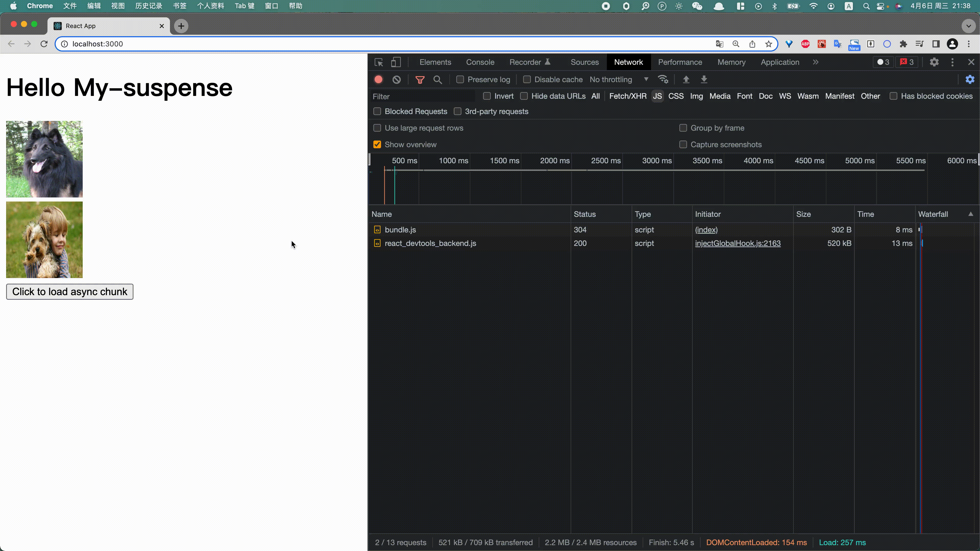Filter requests by CSS type
Image resolution: width=980 pixels, height=551 pixels.
click(676, 96)
